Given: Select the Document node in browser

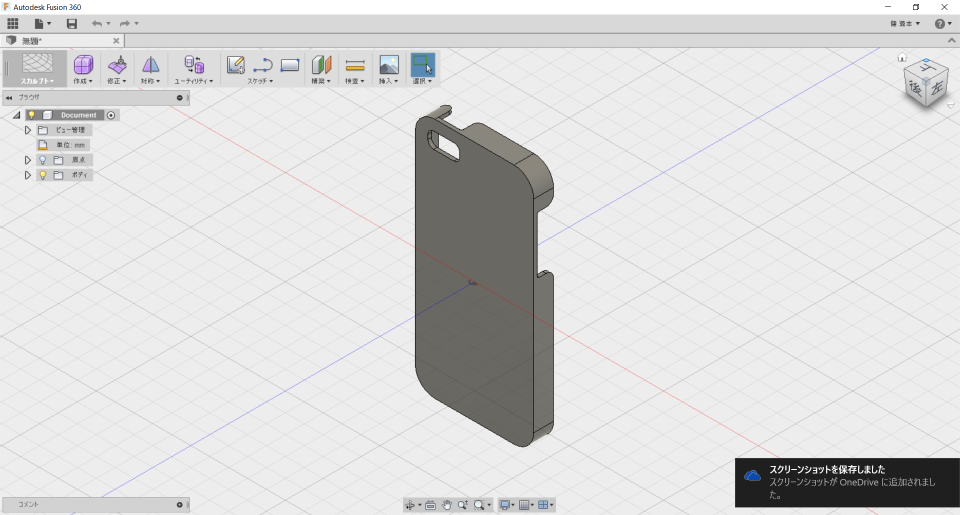Looking at the screenshot, I should click(78, 115).
